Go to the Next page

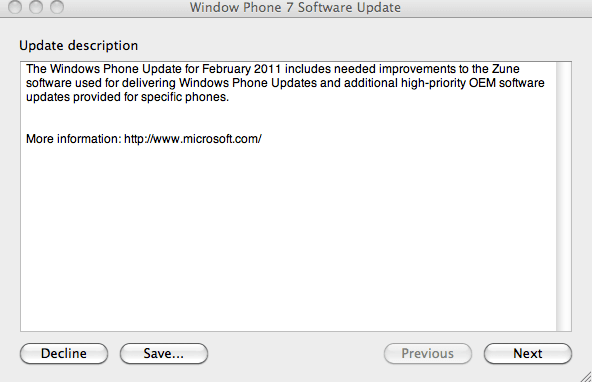(x=528, y=353)
